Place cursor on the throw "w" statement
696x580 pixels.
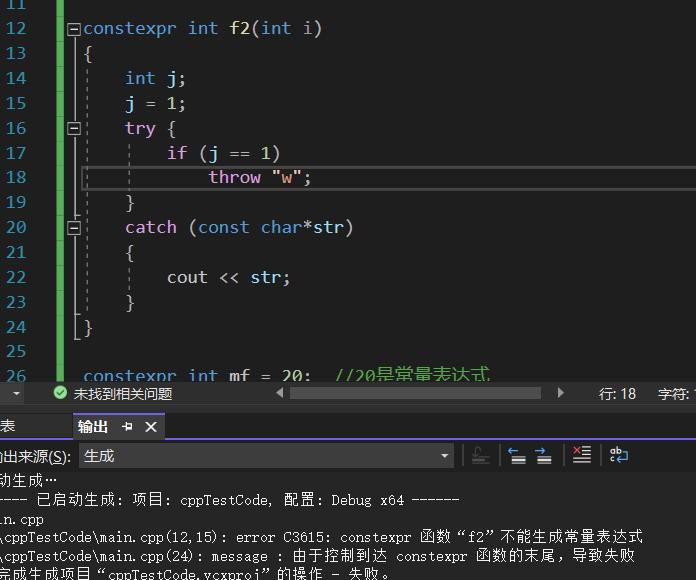(x=260, y=178)
